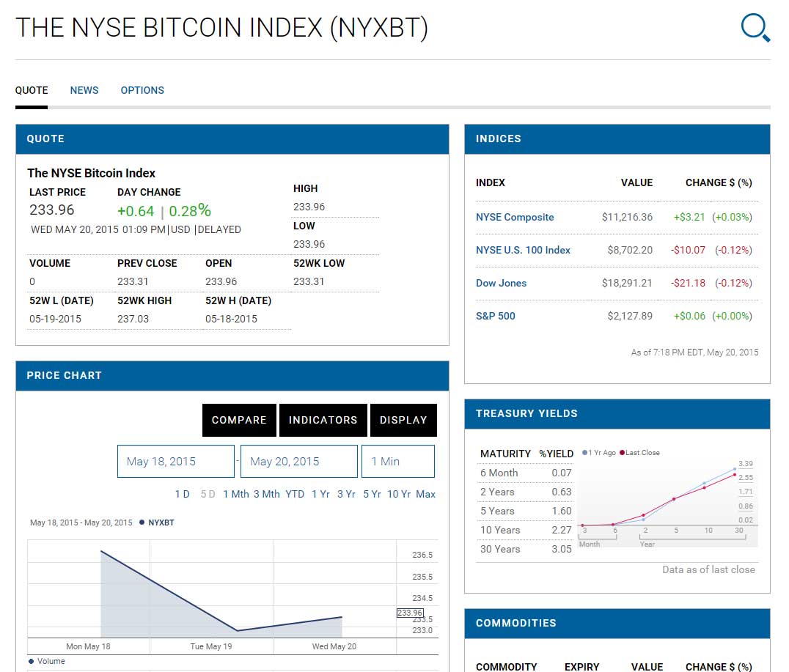789x672 pixels.
Task: Click the Mon May 18 chart axis label
Action: [88, 646]
